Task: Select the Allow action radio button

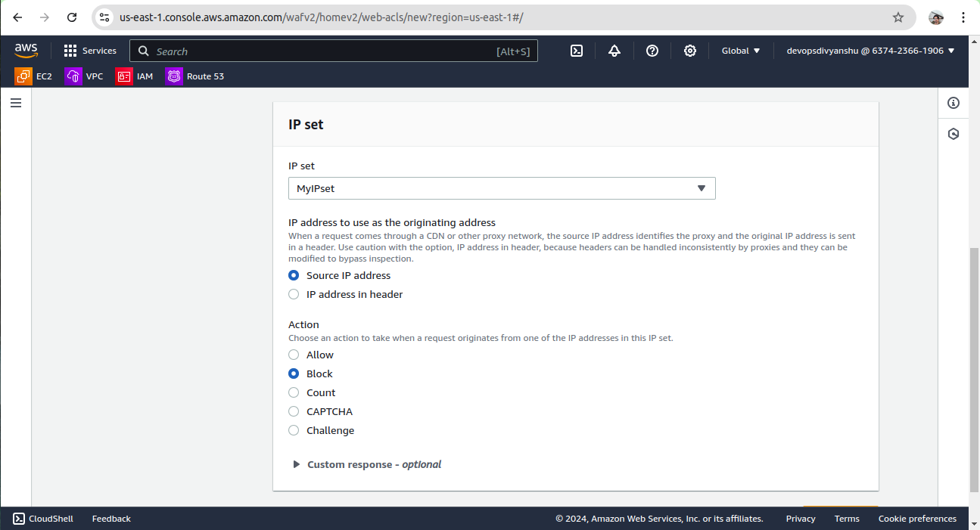Action: (294, 355)
